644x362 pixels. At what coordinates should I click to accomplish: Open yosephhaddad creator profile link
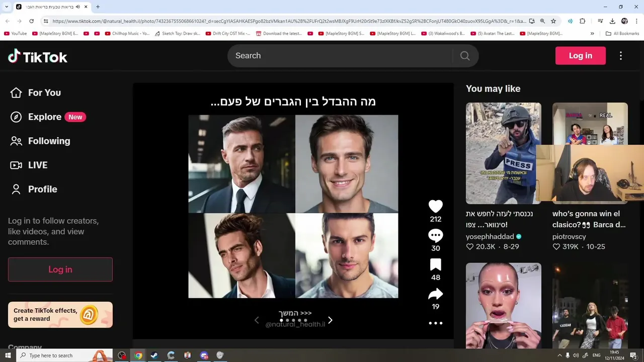click(490, 236)
